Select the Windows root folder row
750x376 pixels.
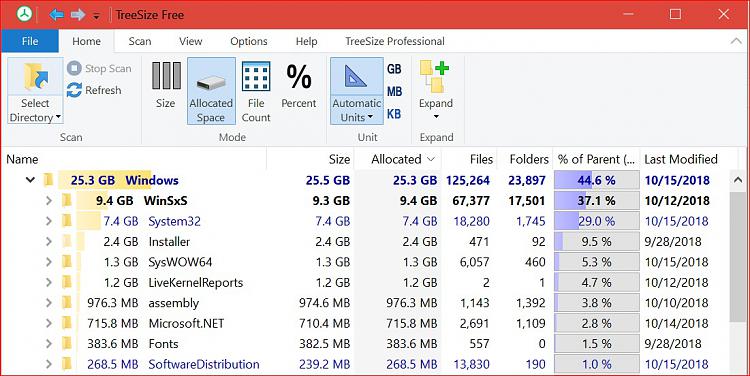click(366, 180)
